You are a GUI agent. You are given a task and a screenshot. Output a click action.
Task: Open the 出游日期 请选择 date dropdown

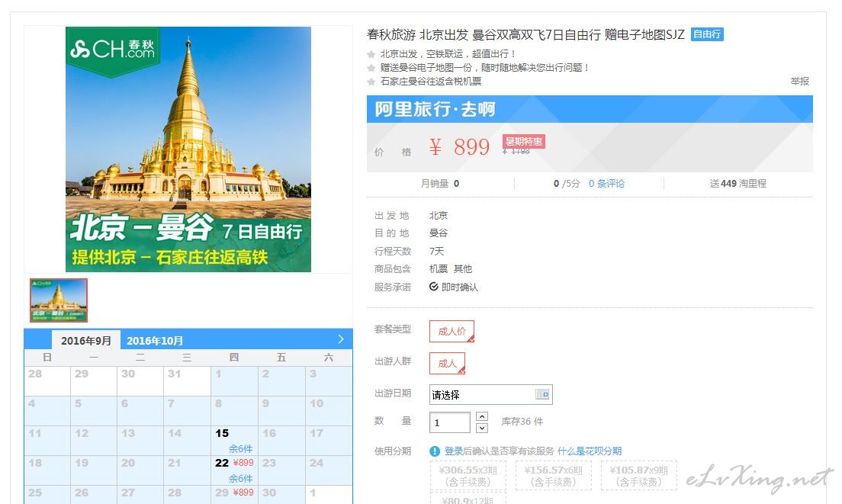[x=482, y=395]
